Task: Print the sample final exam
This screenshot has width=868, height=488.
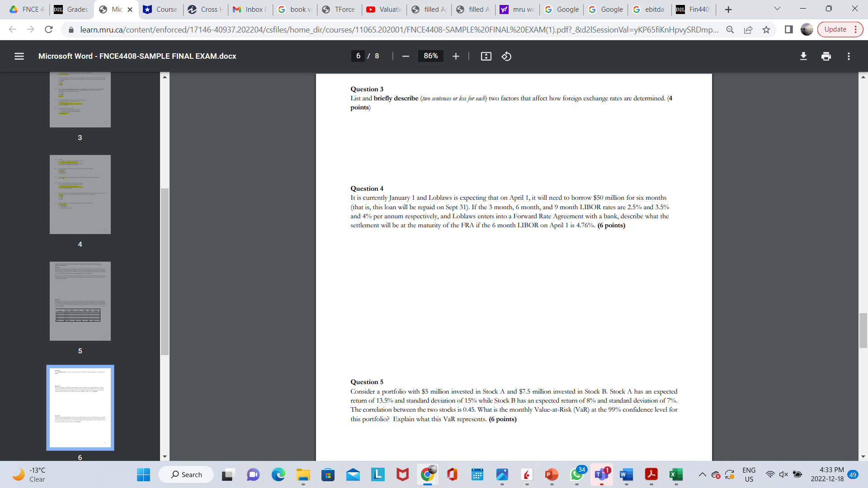Action: [826, 56]
